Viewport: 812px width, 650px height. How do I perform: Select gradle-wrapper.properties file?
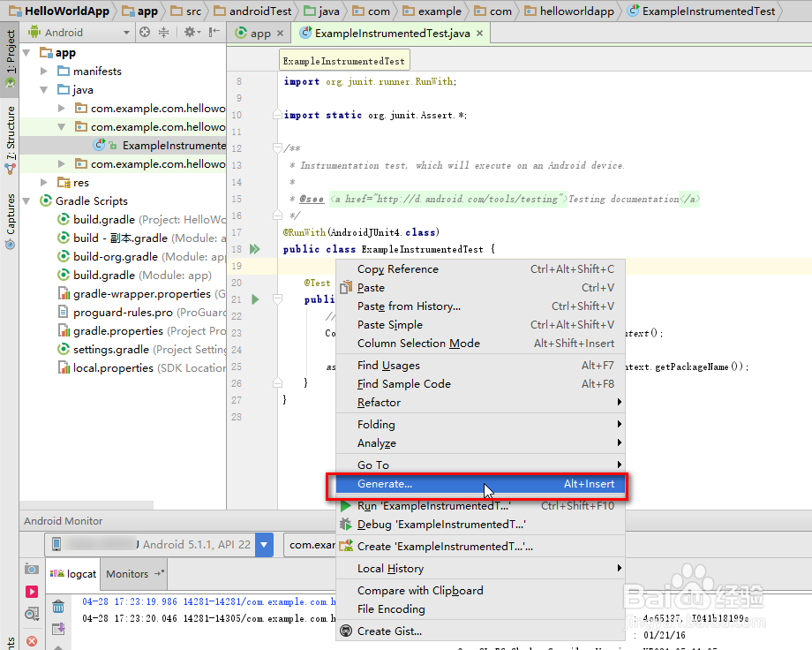pos(141,294)
